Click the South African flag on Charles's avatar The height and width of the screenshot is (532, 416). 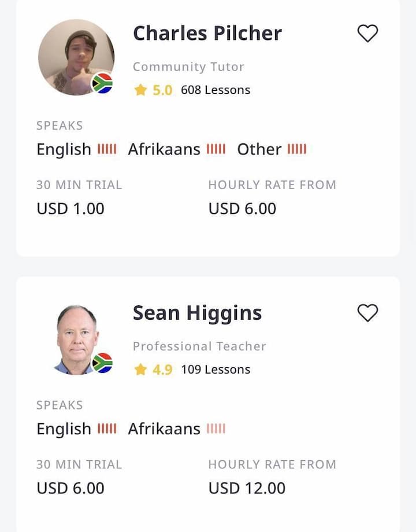click(102, 83)
